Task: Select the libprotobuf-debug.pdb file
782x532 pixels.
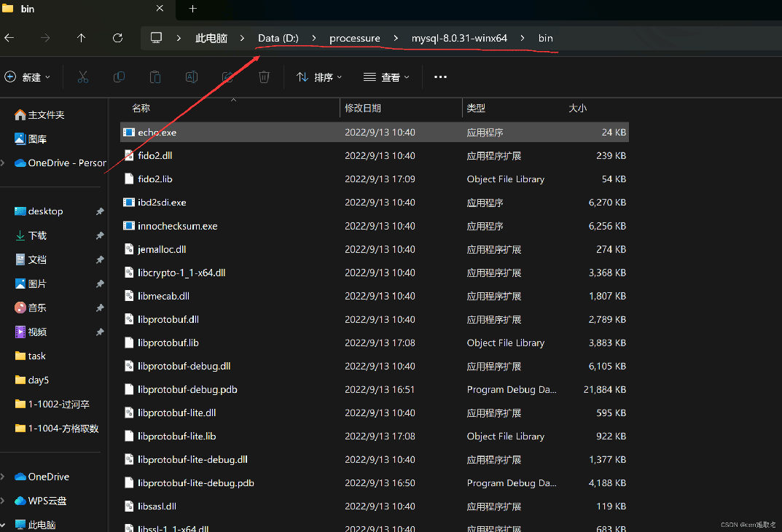Action: [x=374, y=389]
